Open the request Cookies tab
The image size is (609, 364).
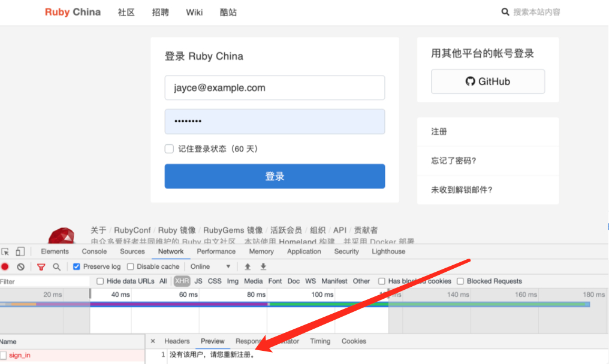(354, 341)
